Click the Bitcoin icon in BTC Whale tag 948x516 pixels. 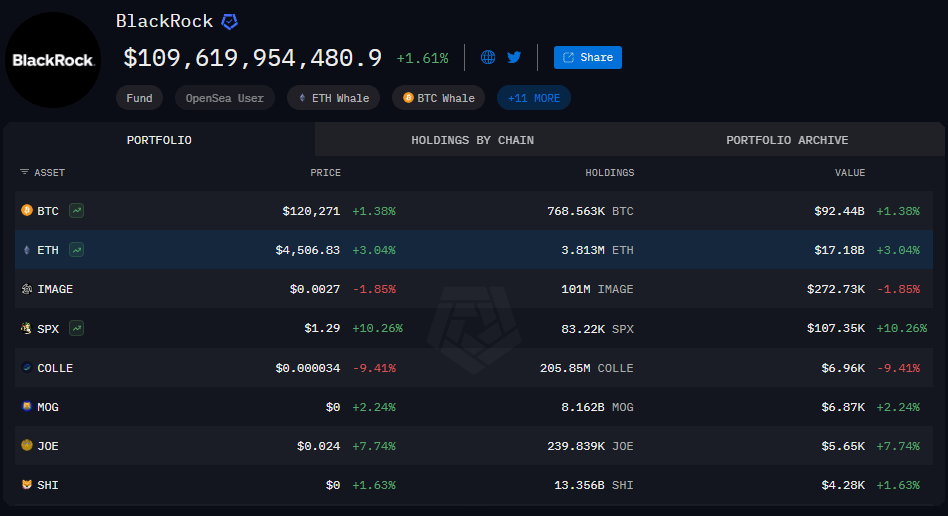tap(408, 97)
